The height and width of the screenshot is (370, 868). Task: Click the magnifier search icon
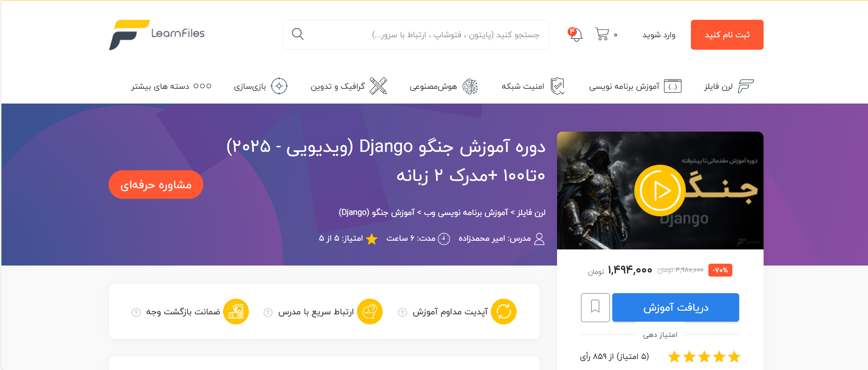(x=298, y=34)
